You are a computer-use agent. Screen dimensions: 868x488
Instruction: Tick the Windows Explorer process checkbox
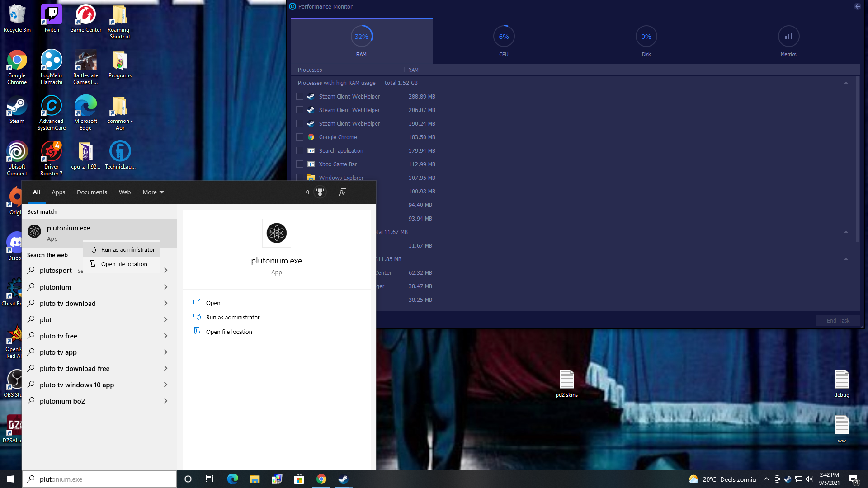pyautogui.click(x=300, y=178)
